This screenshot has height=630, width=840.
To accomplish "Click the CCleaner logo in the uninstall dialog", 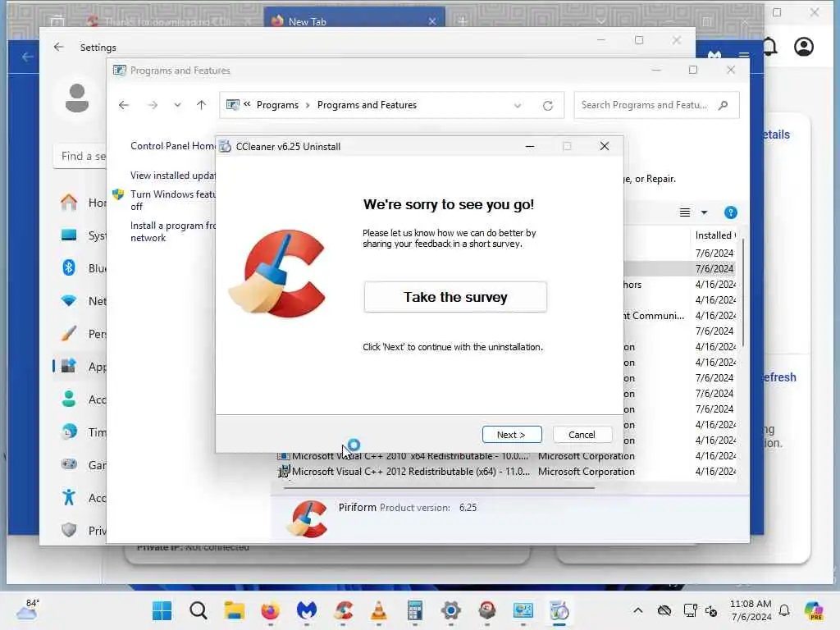I will (277, 274).
